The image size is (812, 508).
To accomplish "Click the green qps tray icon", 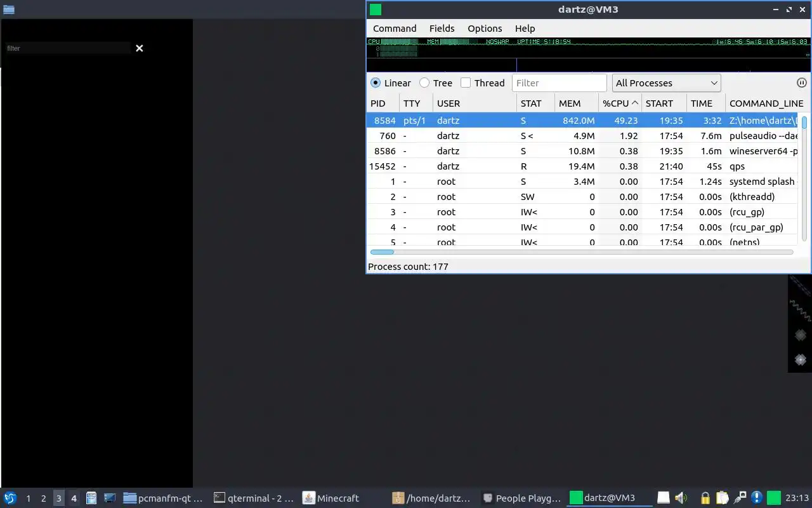I will [x=774, y=498].
